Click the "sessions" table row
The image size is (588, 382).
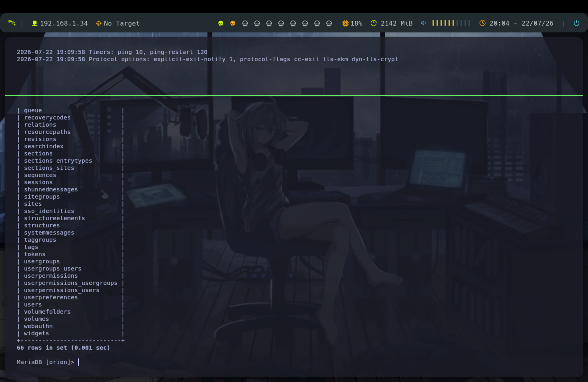[x=71, y=182]
